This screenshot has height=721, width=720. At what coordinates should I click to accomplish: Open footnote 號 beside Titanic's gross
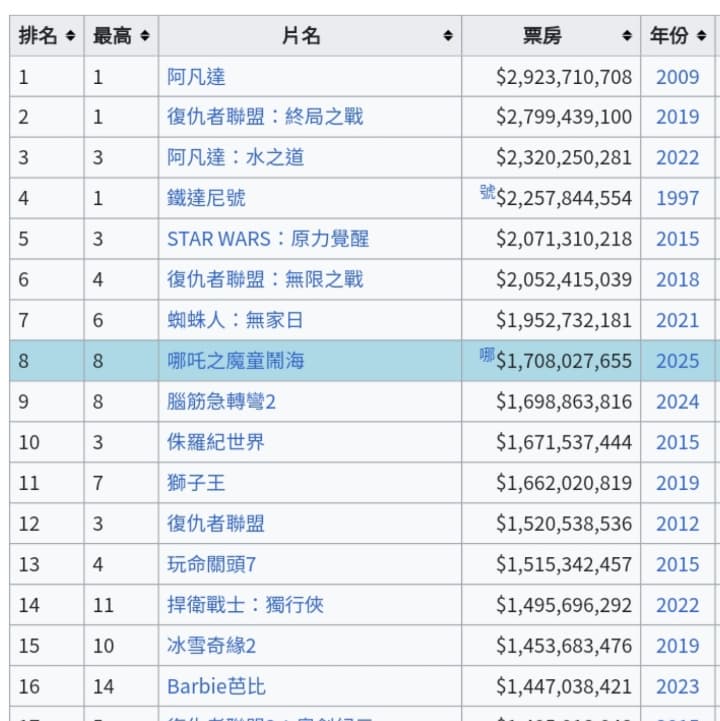[487, 192]
